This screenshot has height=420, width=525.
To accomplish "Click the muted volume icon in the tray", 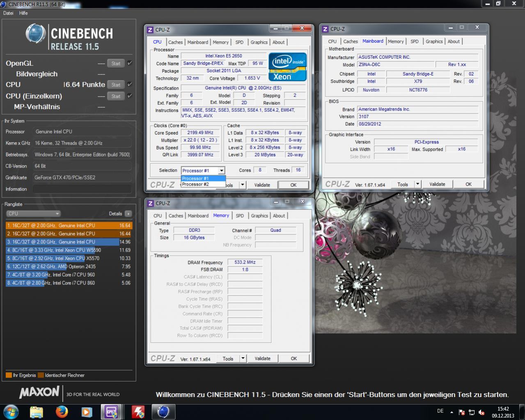I will click(x=481, y=412).
